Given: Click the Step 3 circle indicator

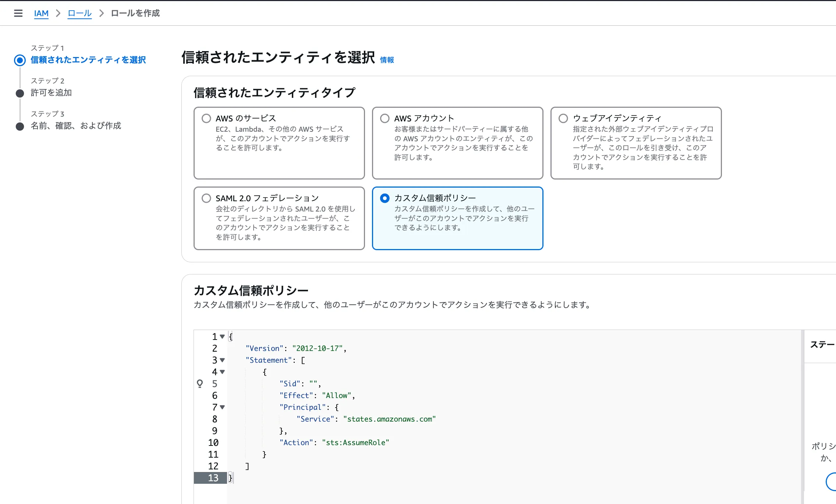Looking at the screenshot, I should 20,126.
